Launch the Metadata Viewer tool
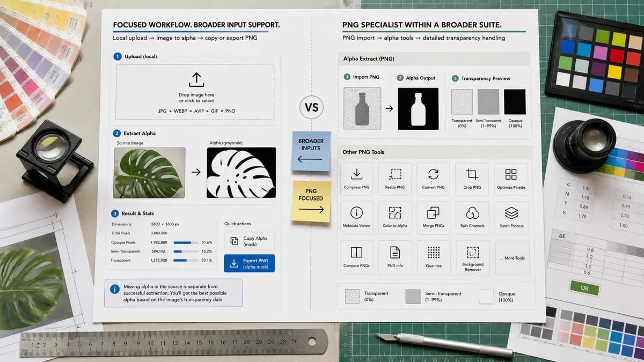This screenshot has height=362, width=644. click(356, 217)
